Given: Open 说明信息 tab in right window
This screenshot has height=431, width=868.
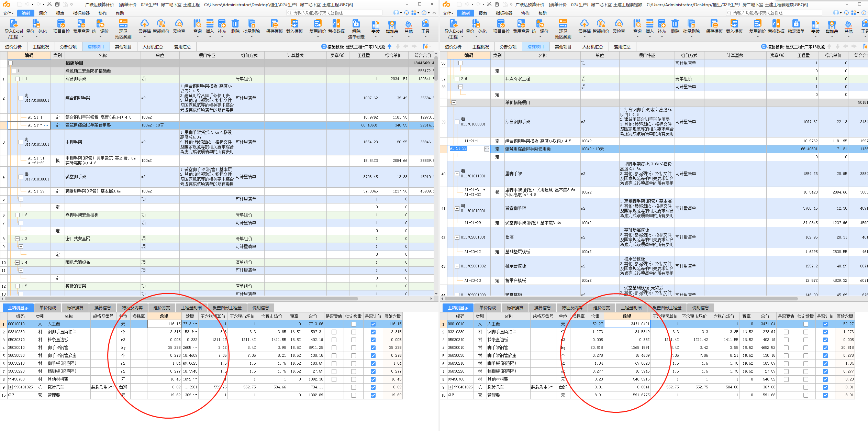Looking at the screenshot, I should click(701, 308).
